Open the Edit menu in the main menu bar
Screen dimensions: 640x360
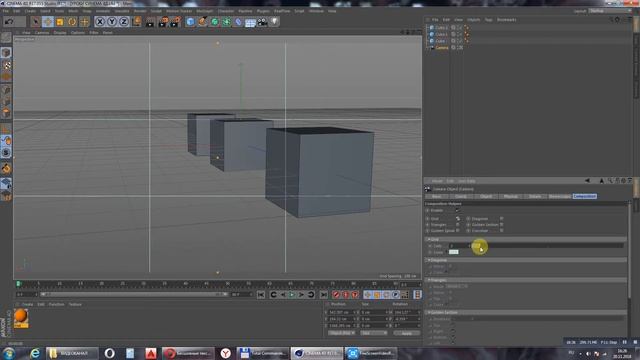(16, 11)
